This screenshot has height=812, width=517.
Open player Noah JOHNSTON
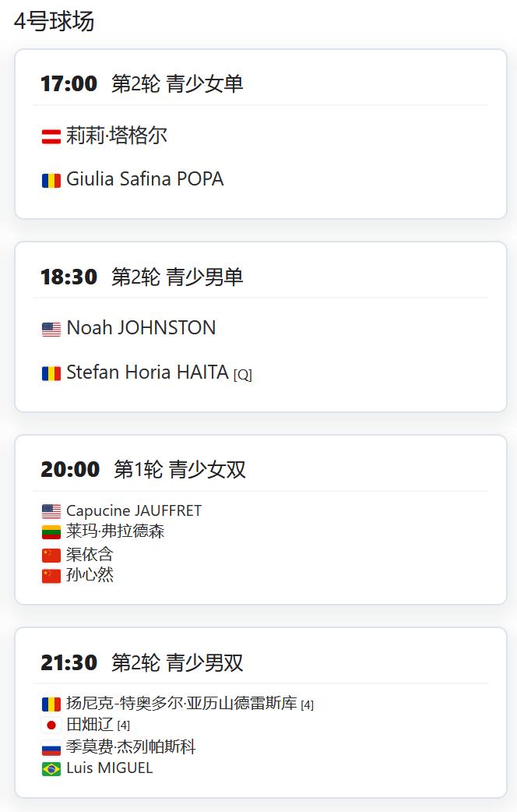[x=141, y=328]
